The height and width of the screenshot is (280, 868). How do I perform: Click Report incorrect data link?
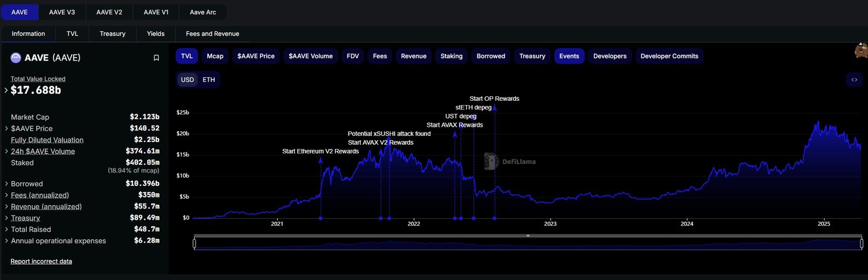tap(41, 262)
